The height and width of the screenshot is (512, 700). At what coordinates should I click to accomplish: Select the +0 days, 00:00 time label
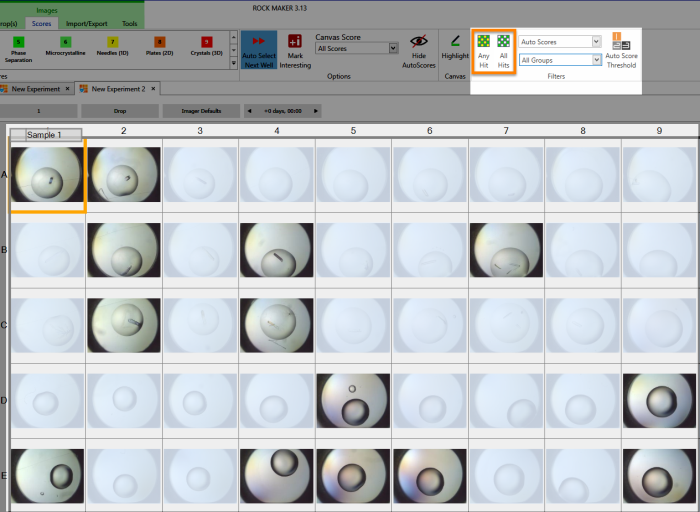point(283,111)
